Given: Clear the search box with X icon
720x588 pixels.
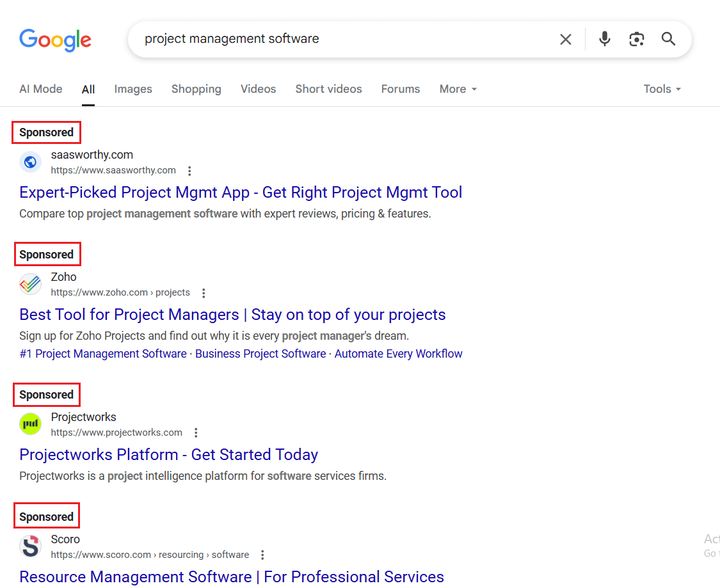Looking at the screenshot, I should pos(566,40).
